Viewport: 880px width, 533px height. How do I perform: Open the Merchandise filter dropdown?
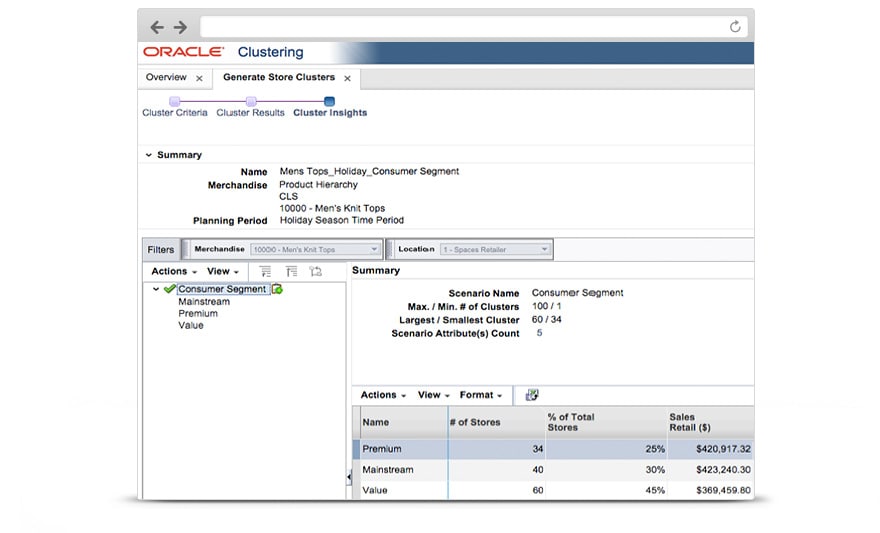[375, 249]
